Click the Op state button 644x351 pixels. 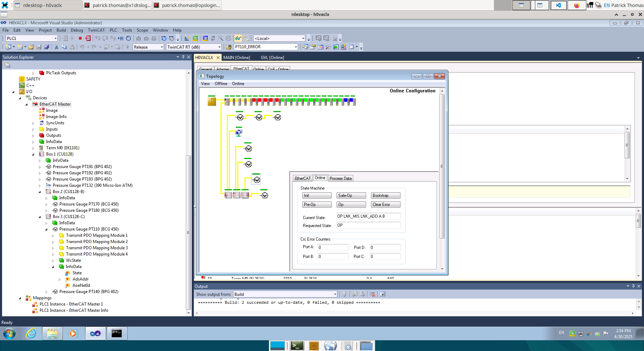pos(351,204)
